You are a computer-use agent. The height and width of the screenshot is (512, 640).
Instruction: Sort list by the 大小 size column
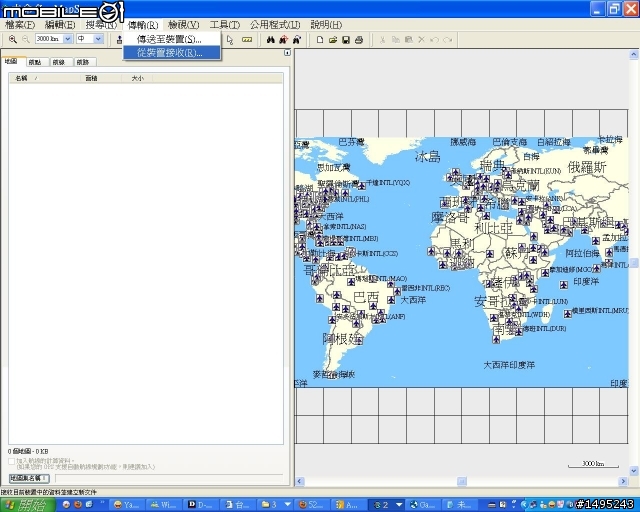tap(137, 78)
